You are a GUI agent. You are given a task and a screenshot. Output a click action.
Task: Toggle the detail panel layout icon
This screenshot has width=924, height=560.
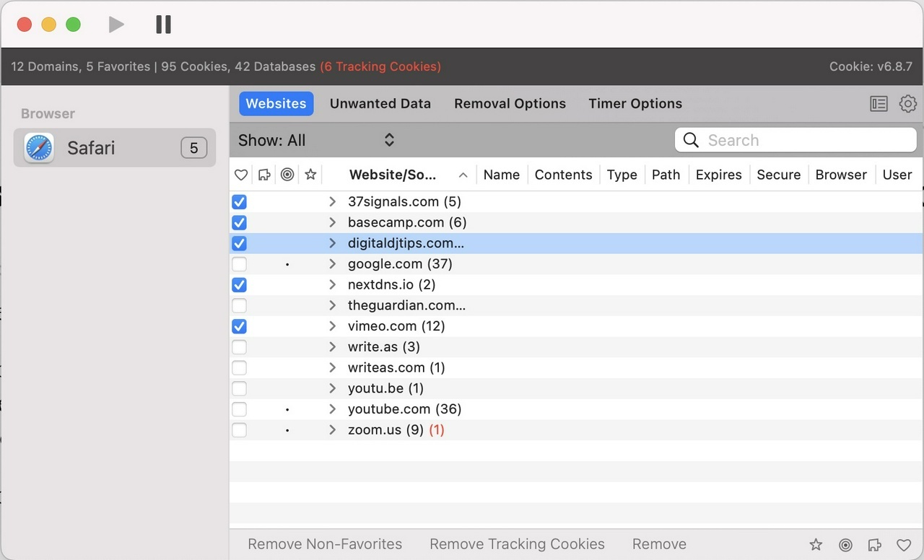(x=879, y=104)
